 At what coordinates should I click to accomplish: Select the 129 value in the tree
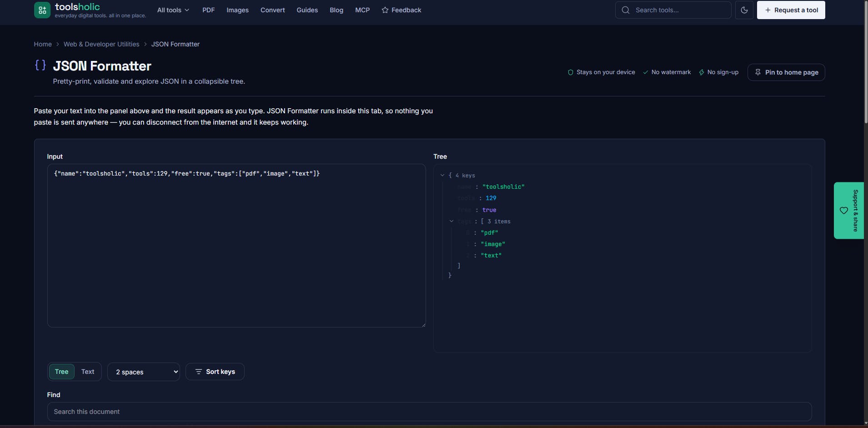pyautogui.click(x=491, y=198)
